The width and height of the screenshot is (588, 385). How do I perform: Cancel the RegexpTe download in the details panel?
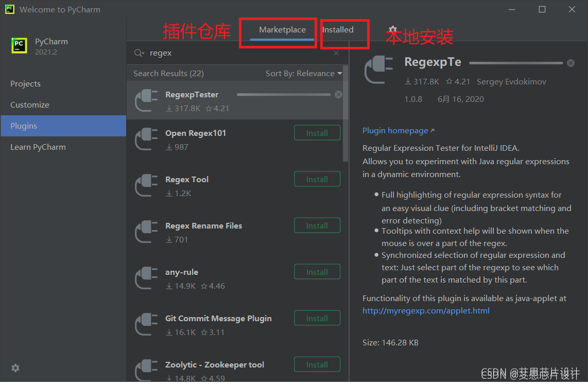tap(570, 63)
